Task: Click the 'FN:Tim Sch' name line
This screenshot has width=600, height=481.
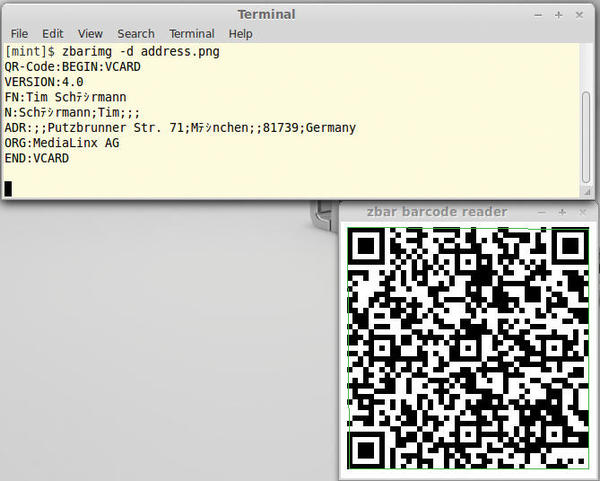Action: point(65,97)
